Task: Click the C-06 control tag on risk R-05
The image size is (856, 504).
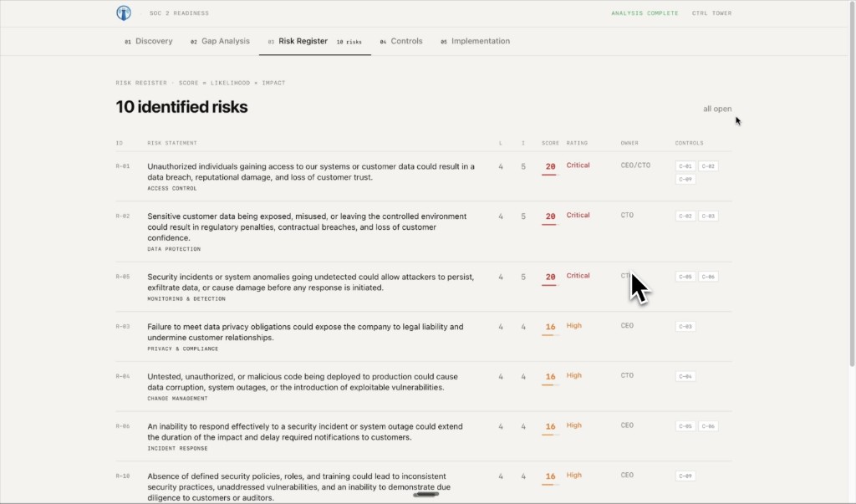Action: (x=708, y=277)
